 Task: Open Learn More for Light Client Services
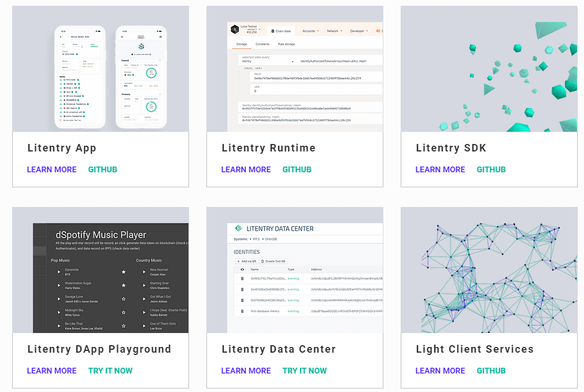click(x=440, y=371)
